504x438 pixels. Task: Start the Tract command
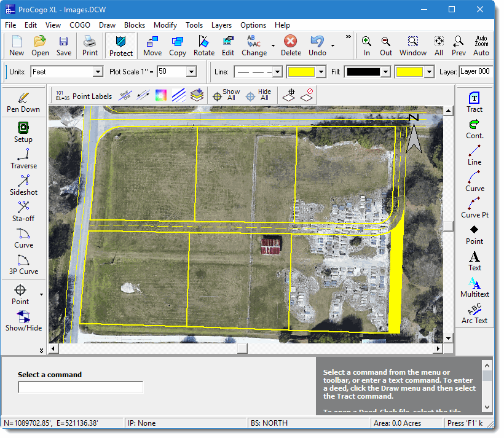coord(474,102)
